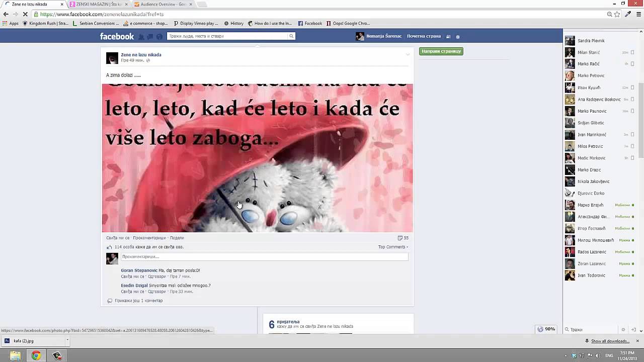Open Serbian Conversion bookmark
This screenshot has height=362, width=644.
coord(96,23)
